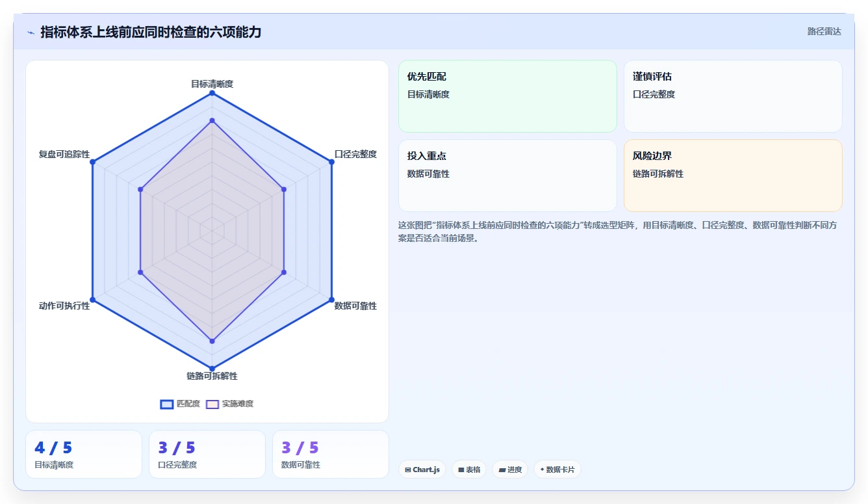The image size is (868, 504).
Task: Click the 3 / 5 口径完整度 stat card
Action: [x=207, y=454]
